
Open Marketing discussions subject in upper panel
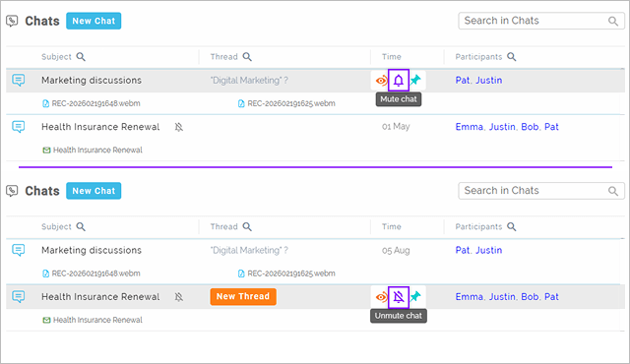click(92, 81)
